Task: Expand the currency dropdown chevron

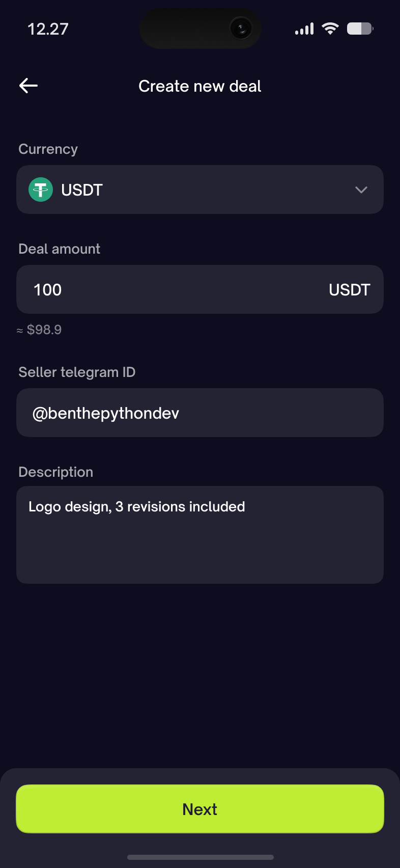Action: (x=361, y=189)
